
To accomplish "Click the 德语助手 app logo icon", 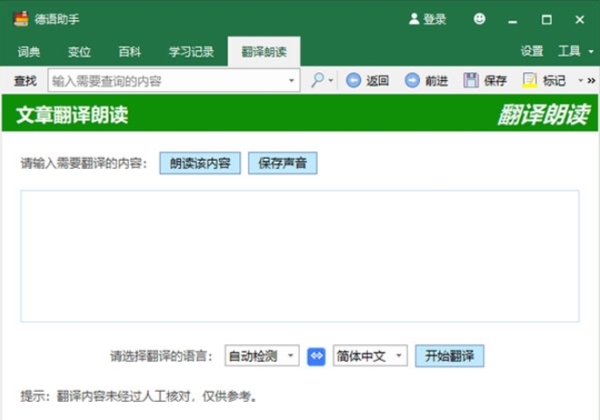I will 21,19.
